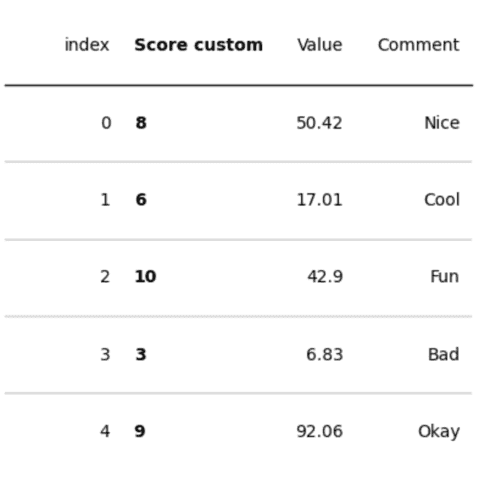The width and height of the screenshot is (480, 480).
Task: Select the Cool comment cell
Action: (x=442, y=200)
